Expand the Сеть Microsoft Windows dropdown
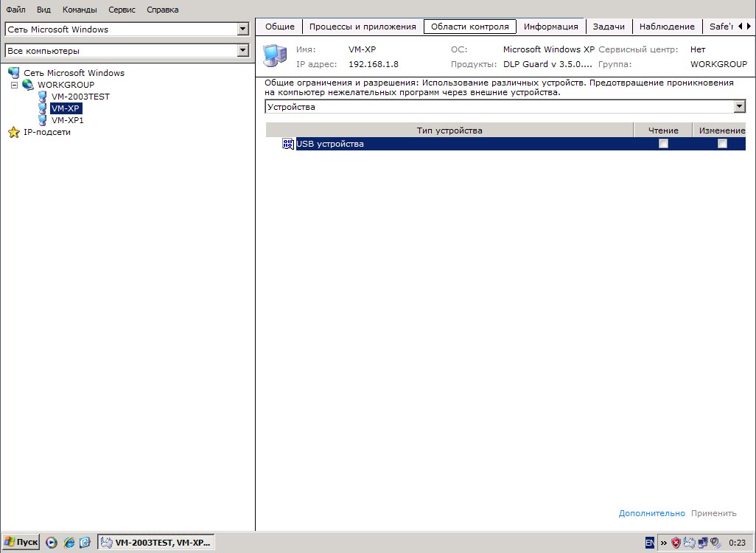The height and width of the screenshot is (553, 756). [242, 29]
